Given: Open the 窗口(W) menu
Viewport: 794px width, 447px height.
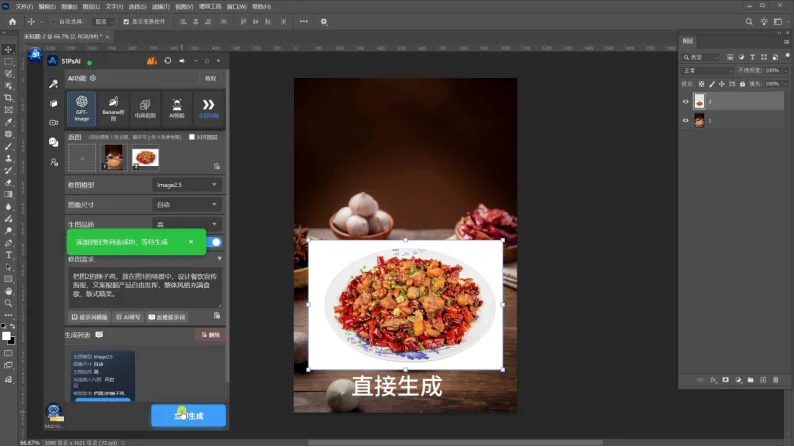Looking at the screenshot, I should pos(236,7).
